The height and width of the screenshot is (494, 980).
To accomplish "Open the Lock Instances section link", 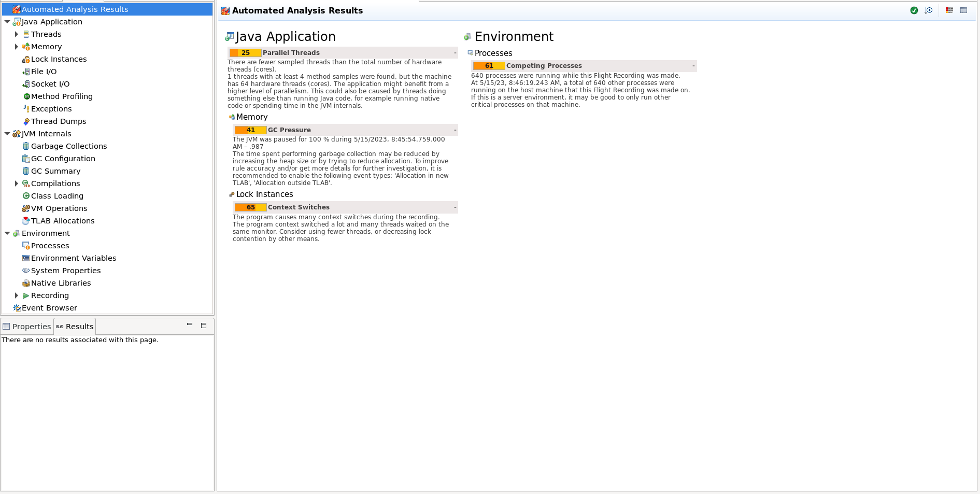I will [x=264, y=194].
